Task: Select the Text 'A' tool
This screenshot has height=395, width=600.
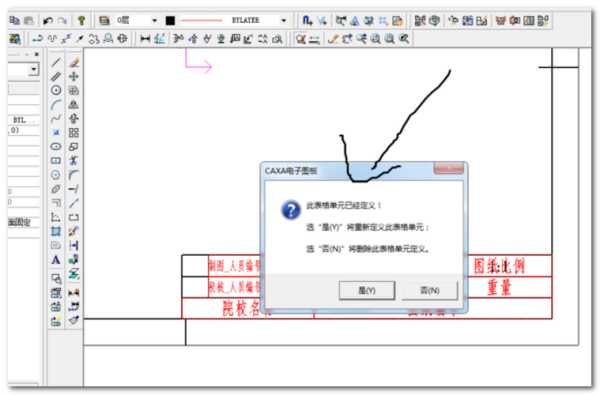Action: 56,260
